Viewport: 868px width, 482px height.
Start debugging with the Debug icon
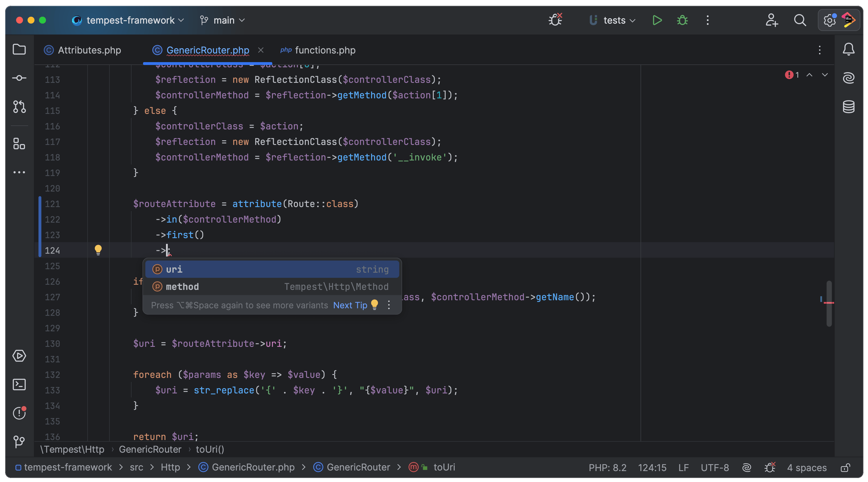pos(682,20)
